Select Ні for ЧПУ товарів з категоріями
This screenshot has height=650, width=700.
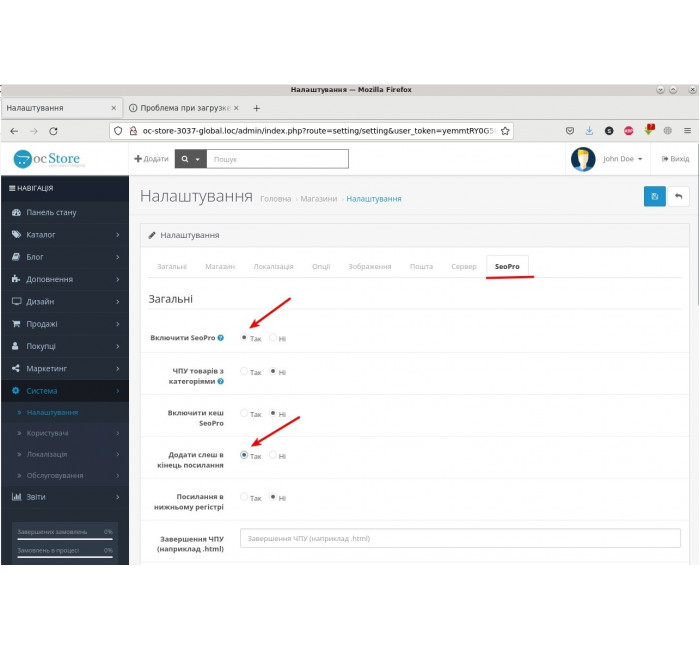(273, 371)
